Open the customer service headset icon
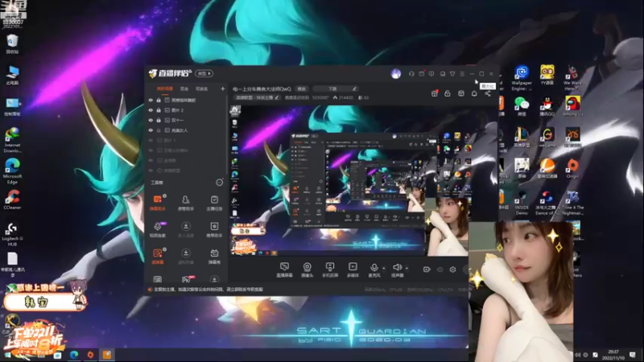The width and height of the screenshot is (644, 362). click(411, 74)
